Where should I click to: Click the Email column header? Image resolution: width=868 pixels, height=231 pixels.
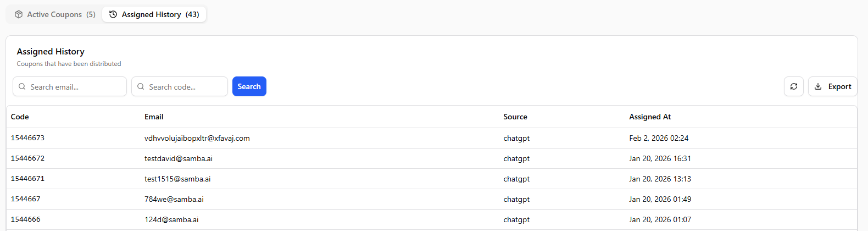pyautogui.click(x=154, y=117)
